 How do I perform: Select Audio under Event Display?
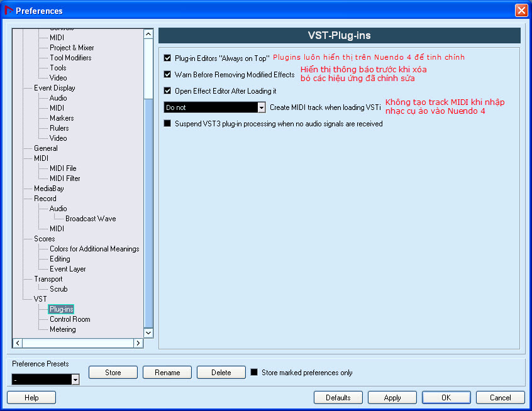tap(58, 98)
